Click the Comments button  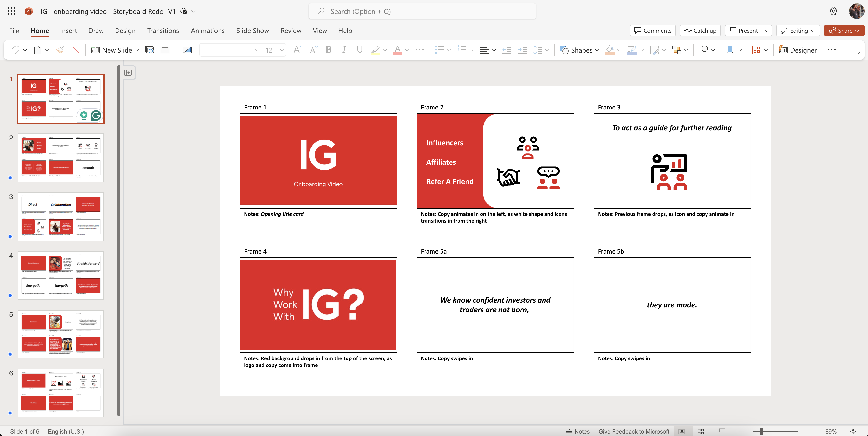652,30
